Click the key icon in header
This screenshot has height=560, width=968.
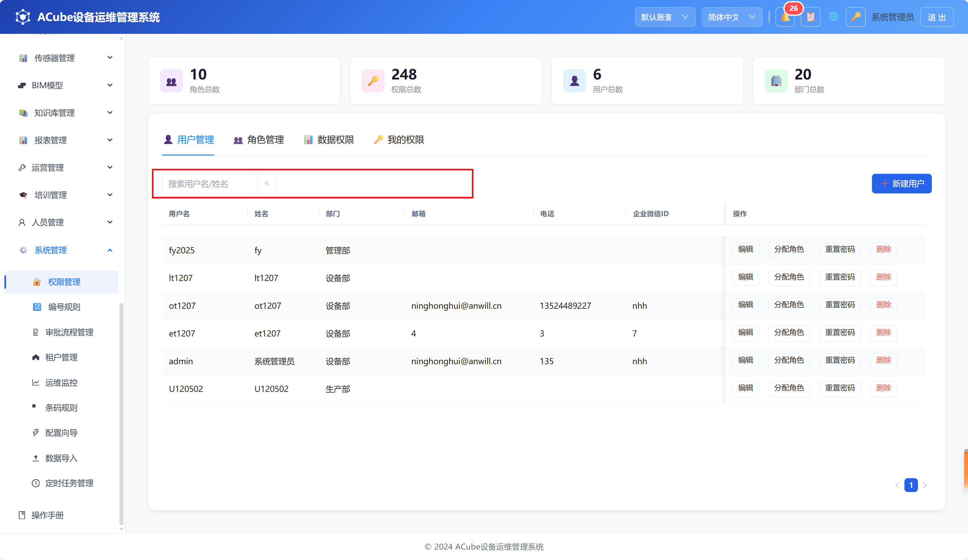pos(855,17)
